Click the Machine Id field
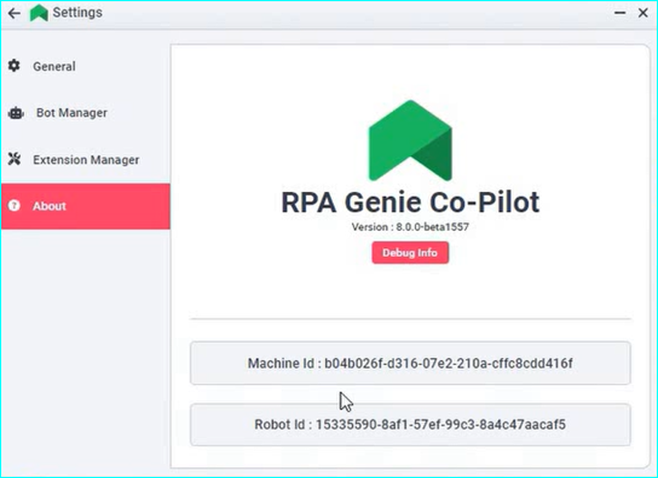This screenshot has height=478, width=658. coord(410,363)
